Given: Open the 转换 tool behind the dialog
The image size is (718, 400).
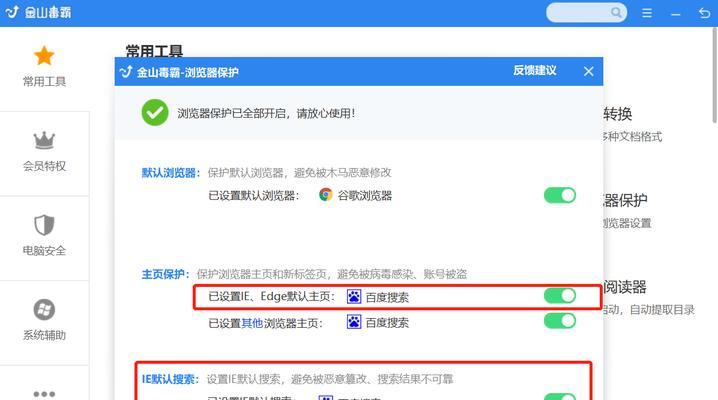Looking at the screenshot, I should point(617,114).
